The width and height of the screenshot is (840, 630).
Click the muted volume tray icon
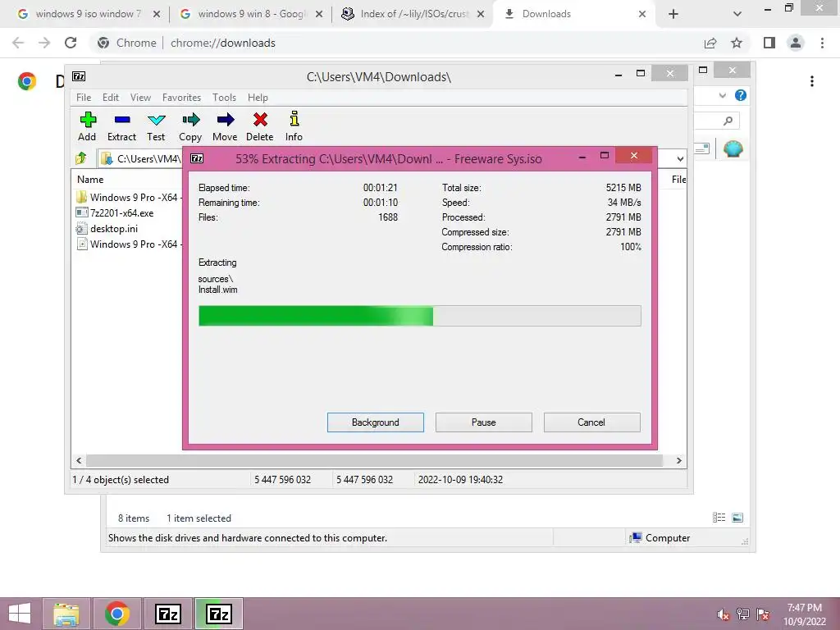tap(723, 614)
